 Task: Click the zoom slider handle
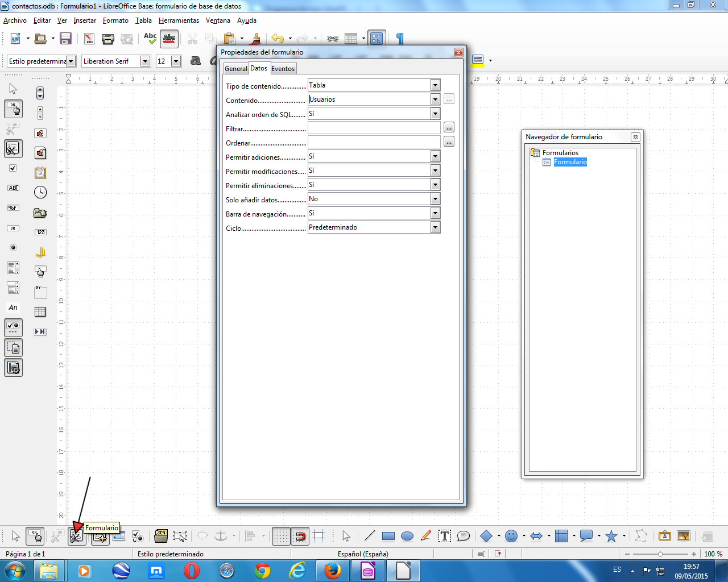coord(660,554)
